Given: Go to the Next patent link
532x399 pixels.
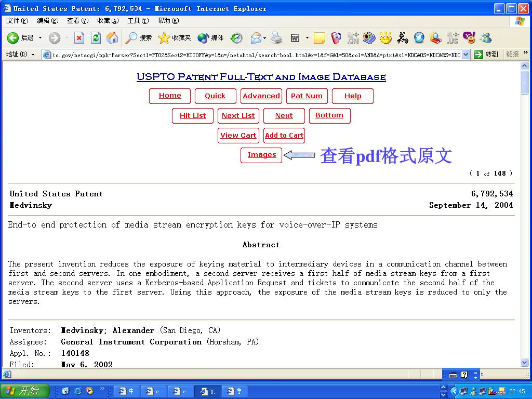Looking at the screenshot, I should point(284,116).
